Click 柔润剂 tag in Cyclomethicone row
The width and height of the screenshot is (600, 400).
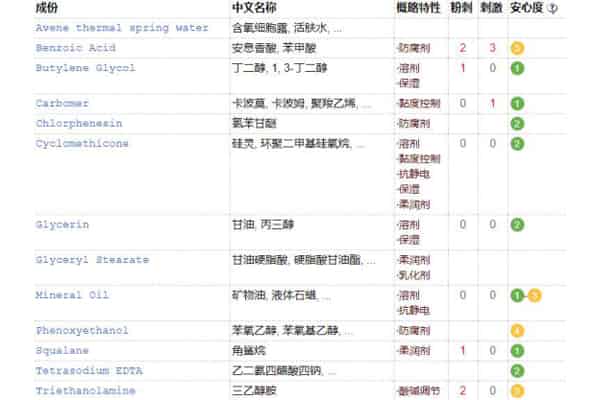coord(414,204)
